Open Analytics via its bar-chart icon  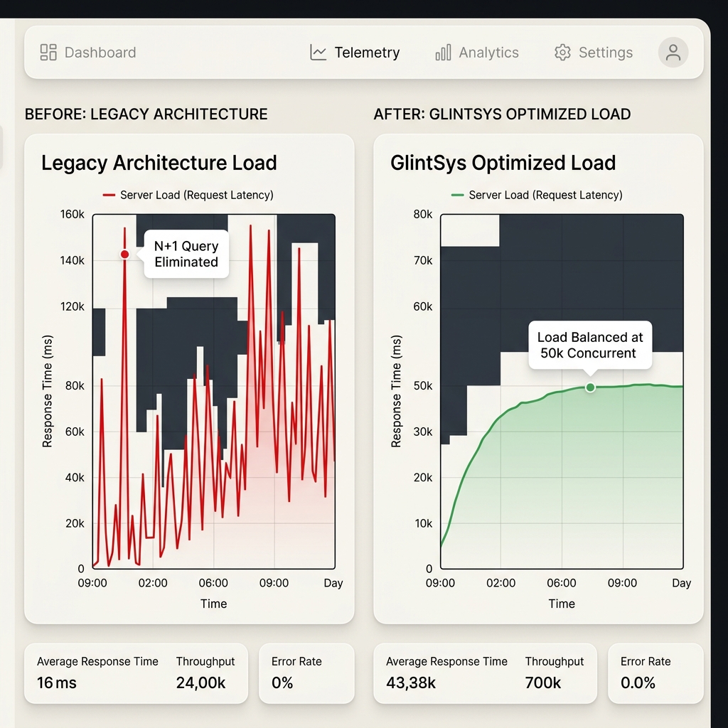(442, 52)
